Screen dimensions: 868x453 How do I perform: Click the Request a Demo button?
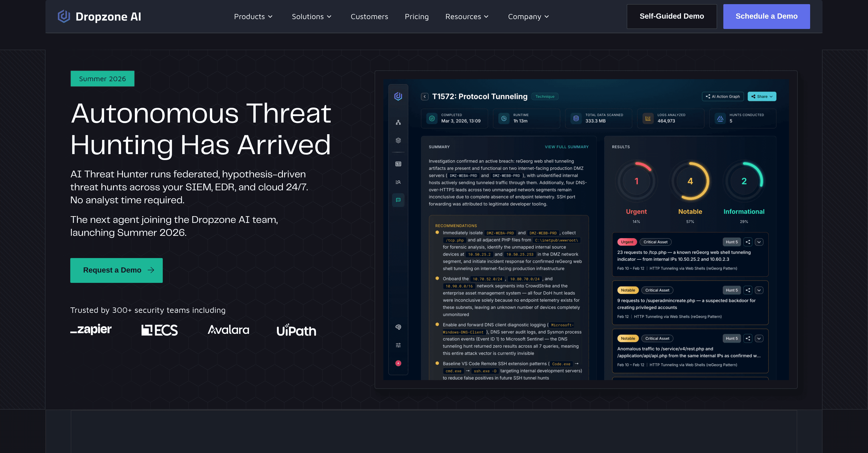(x=116, y=270)
